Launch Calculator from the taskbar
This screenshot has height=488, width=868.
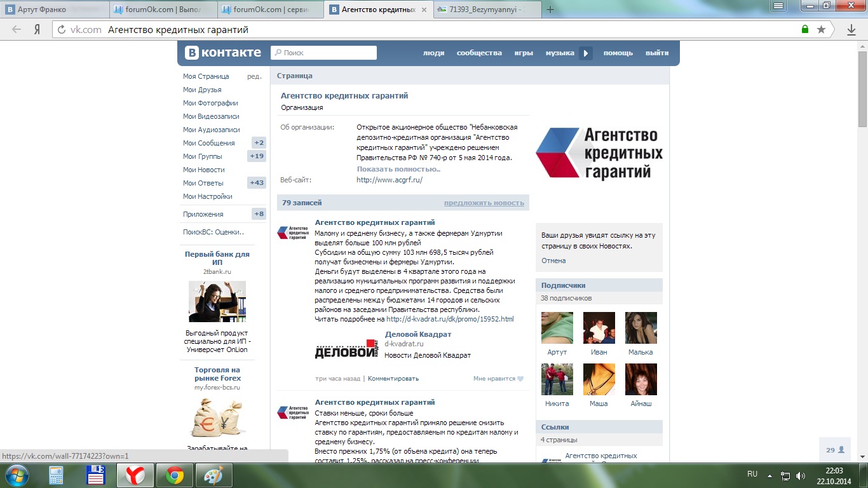(56, 475)
